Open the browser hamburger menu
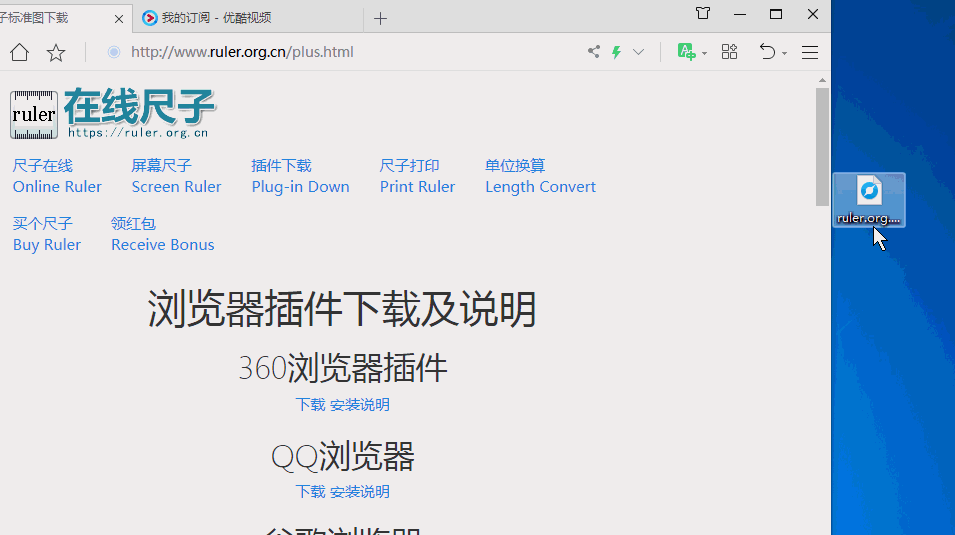 (809, 52)
